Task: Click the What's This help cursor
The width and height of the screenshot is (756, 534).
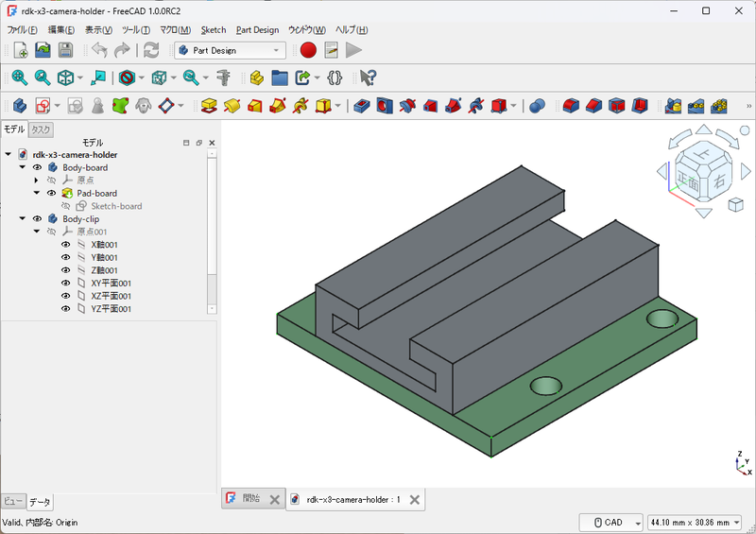Action: [x=368, y=78]
